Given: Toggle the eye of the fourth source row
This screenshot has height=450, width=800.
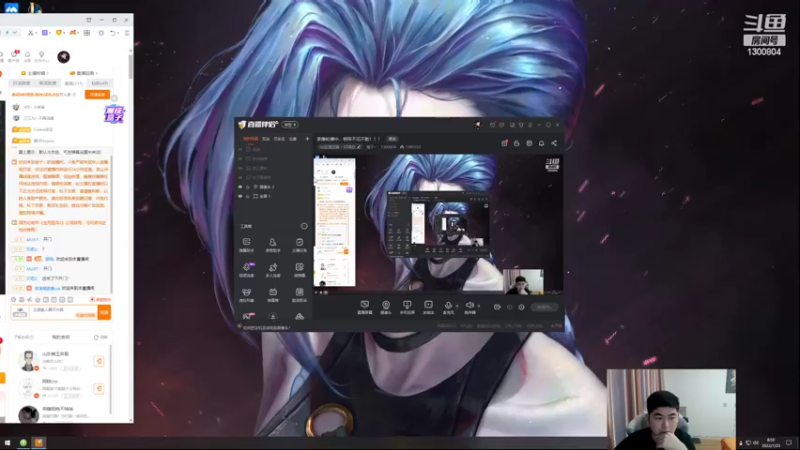Looking at the screenshot, I should pyautogui.click(x=240, y=177).
